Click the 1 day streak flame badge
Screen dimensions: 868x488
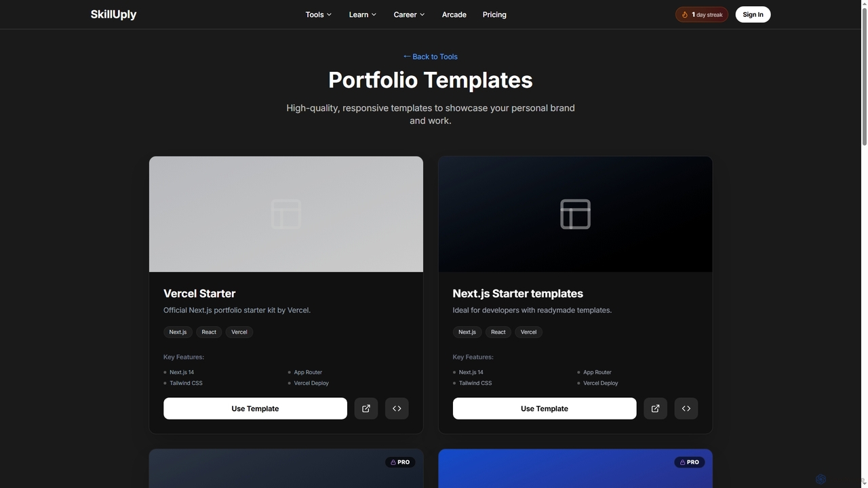(x=702, y=14)
